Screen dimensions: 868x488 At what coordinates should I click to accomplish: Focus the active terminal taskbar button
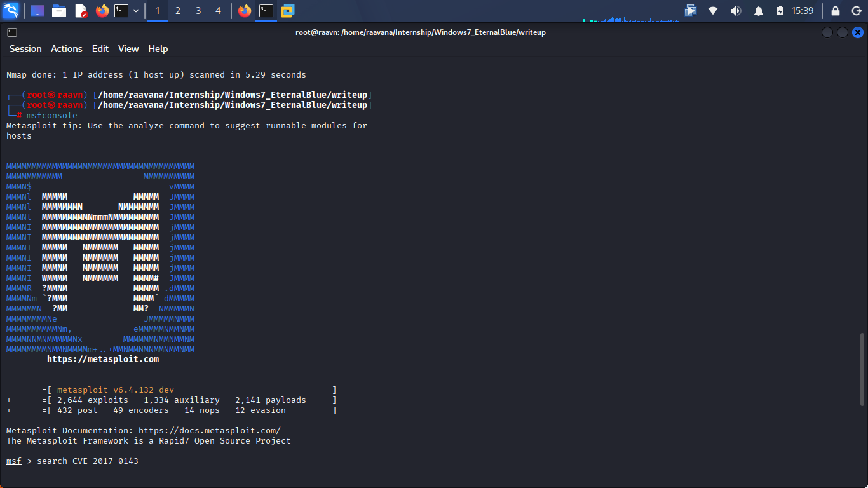266,11
